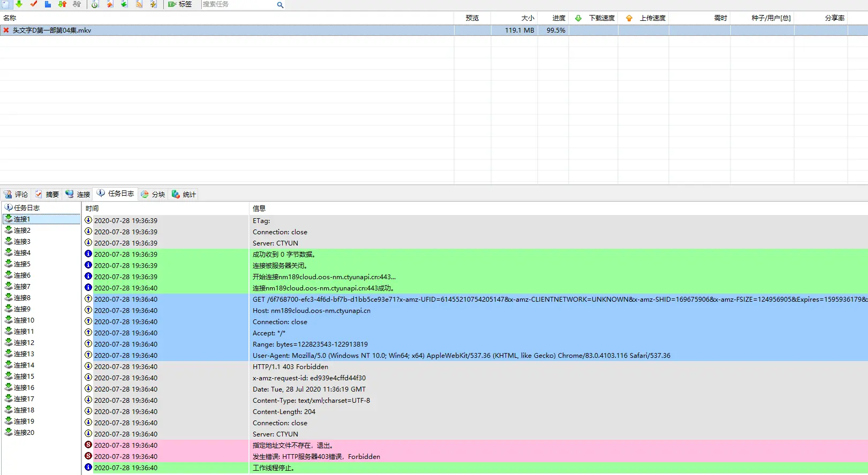Open the 标签 tags button
This screenshot has height=475, width=868.
point(180,4)
